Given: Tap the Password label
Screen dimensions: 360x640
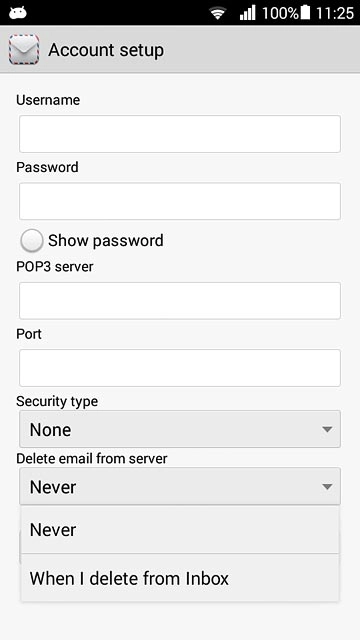Looking at the screenshot, I should click(x=47, y=167).
